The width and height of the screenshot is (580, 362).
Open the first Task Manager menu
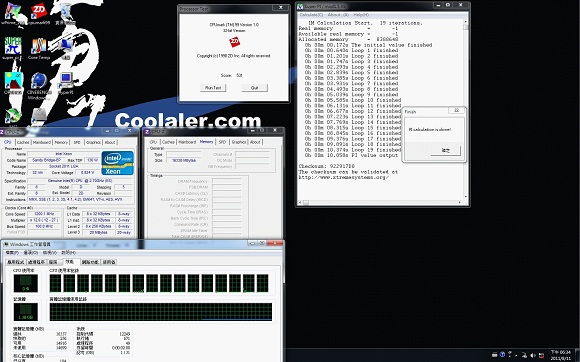(x=11, y=253)
